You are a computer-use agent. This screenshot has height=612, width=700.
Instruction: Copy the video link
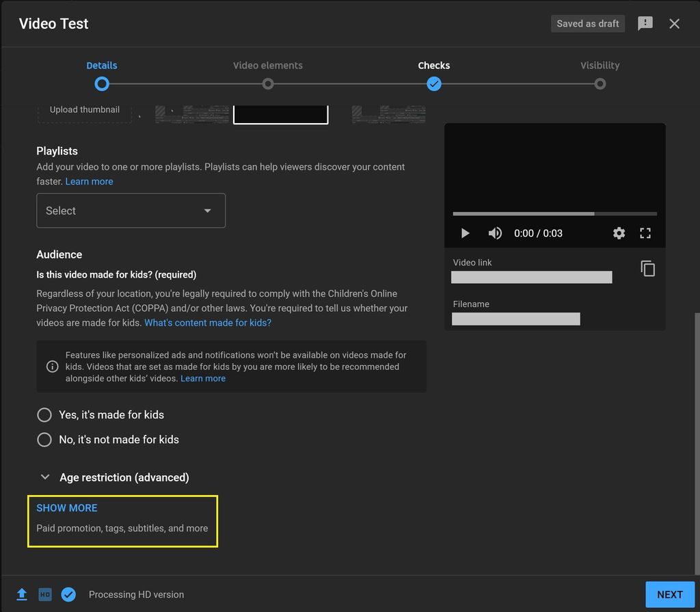pyautogui.click(x=647, y=269)
